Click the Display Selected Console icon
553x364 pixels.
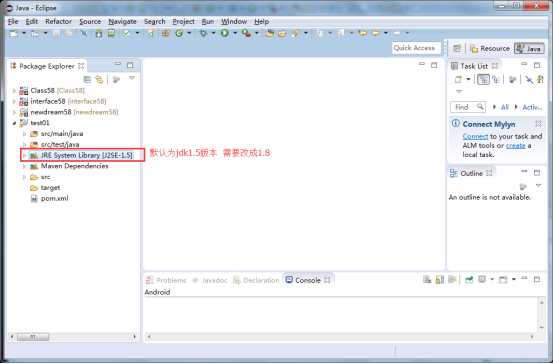coord(482,280)
